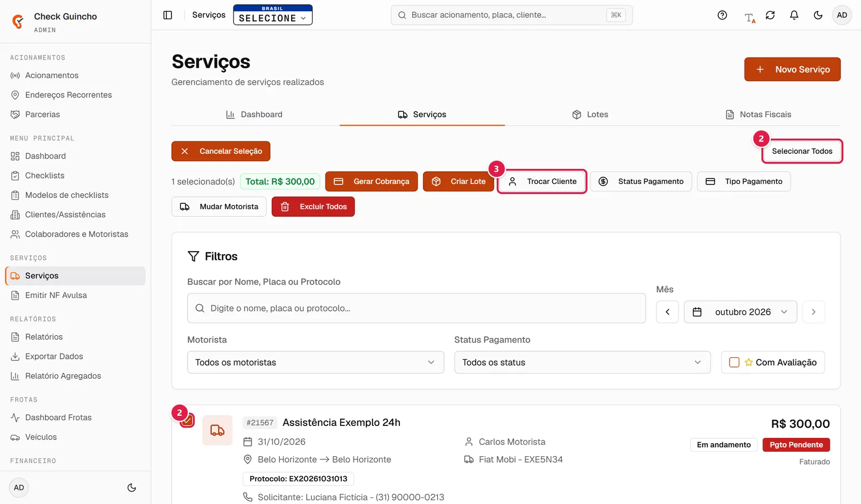Click Cancelar Seleção
Viewport: 861px width, 504px height.
[x=221, y=151]
